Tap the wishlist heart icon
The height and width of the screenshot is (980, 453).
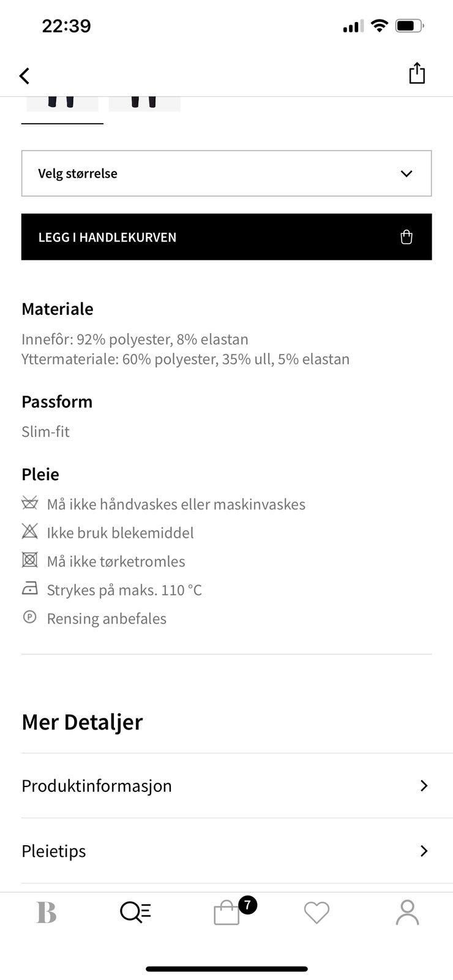[x=316, y=911]
